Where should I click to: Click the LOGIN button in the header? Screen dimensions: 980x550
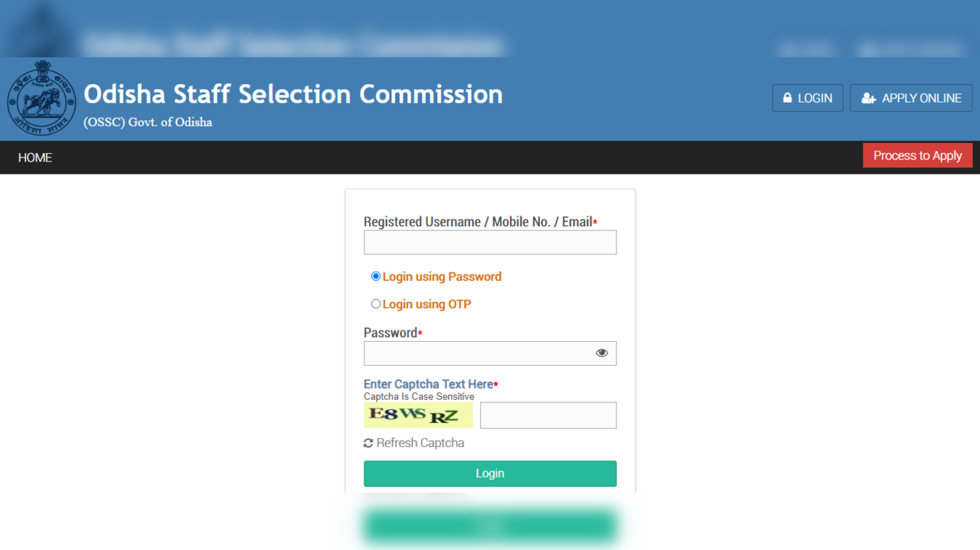(x=808, y=98)
